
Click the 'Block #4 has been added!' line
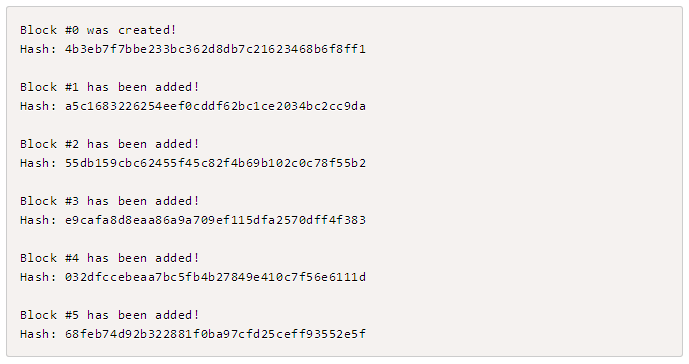[110, 258]
